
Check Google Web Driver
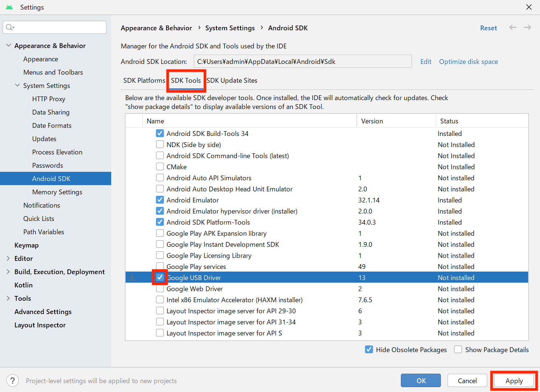[160, 289]
